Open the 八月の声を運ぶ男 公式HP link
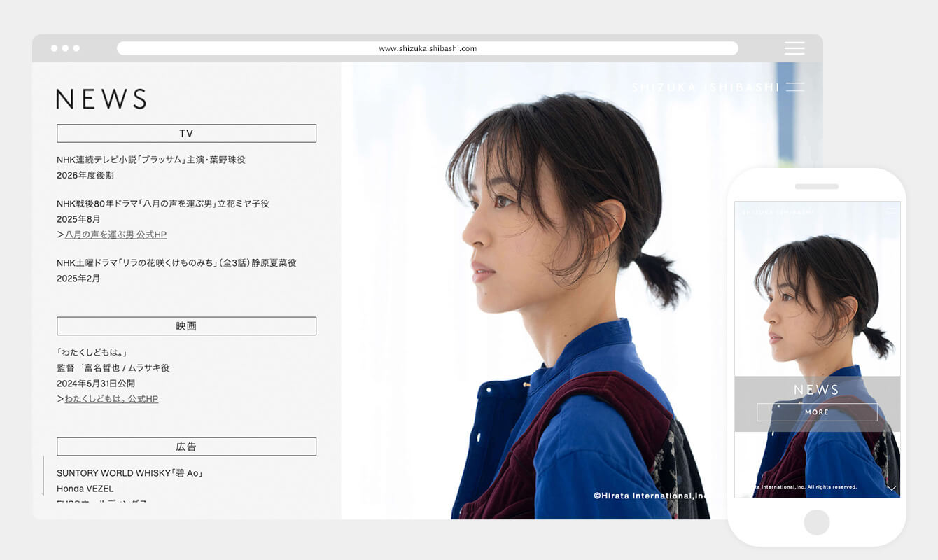 tap(115, 234)
